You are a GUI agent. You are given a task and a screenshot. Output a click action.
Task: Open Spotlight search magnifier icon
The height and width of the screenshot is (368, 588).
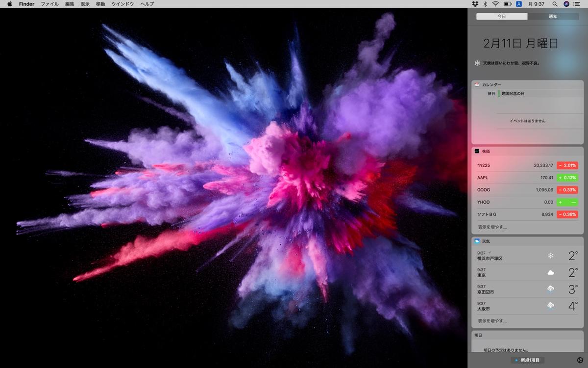pos(555,4)
